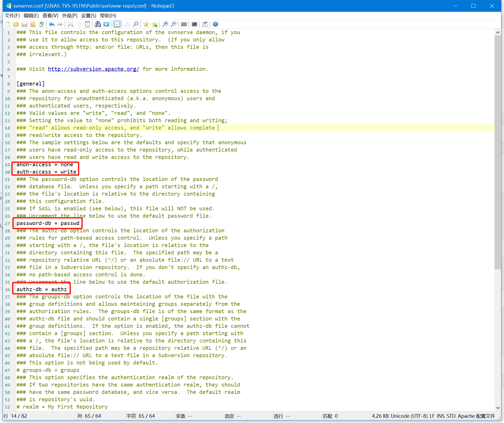Image resolution: width=504 pixels, height=423 pixels.
Task: Click the New file toolbar icon
Action: pos(8,24)
